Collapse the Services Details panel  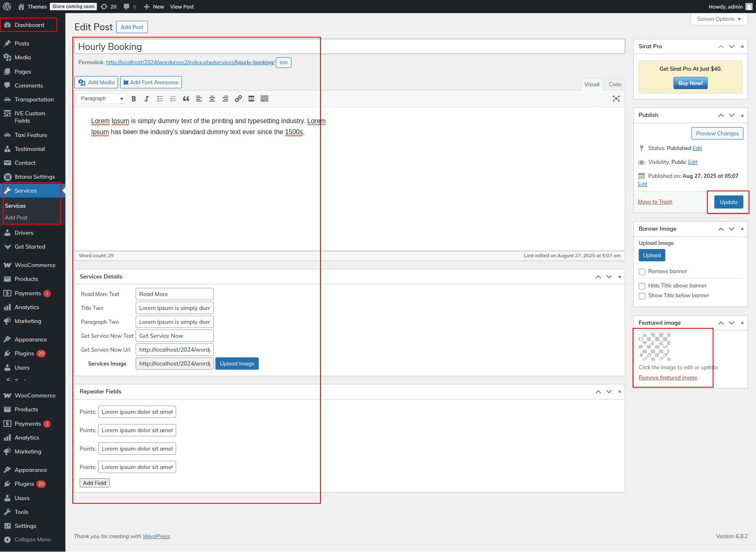point(620,277)
